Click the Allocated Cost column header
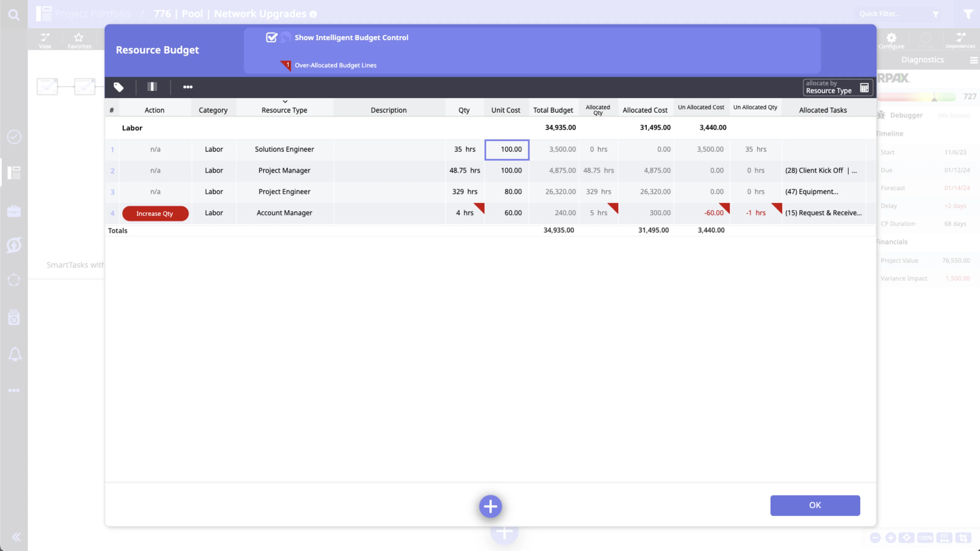980x551 pixels. [x=645, y=110]
